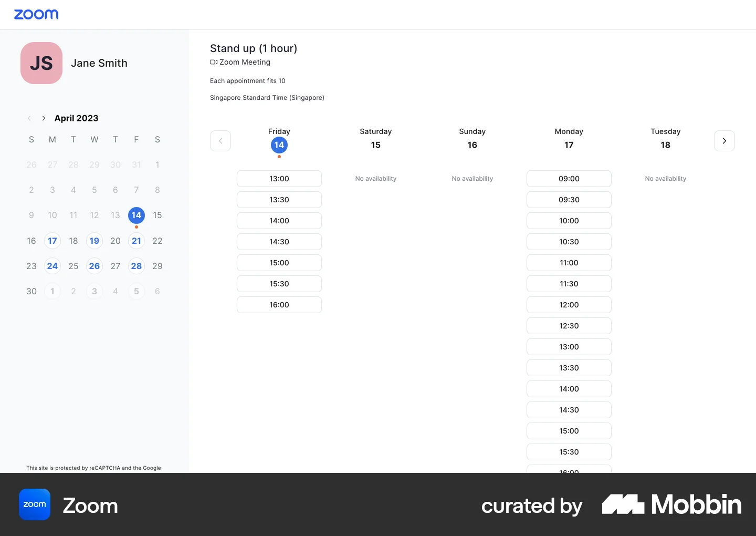Book the 15:00 slot on Monday

pyautogui.click(x=569, y=431)
